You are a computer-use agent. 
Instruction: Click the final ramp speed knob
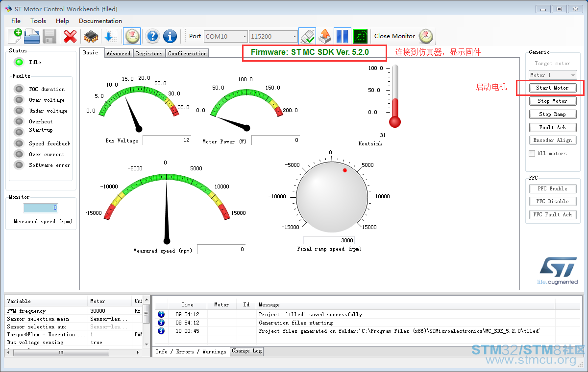332,196
